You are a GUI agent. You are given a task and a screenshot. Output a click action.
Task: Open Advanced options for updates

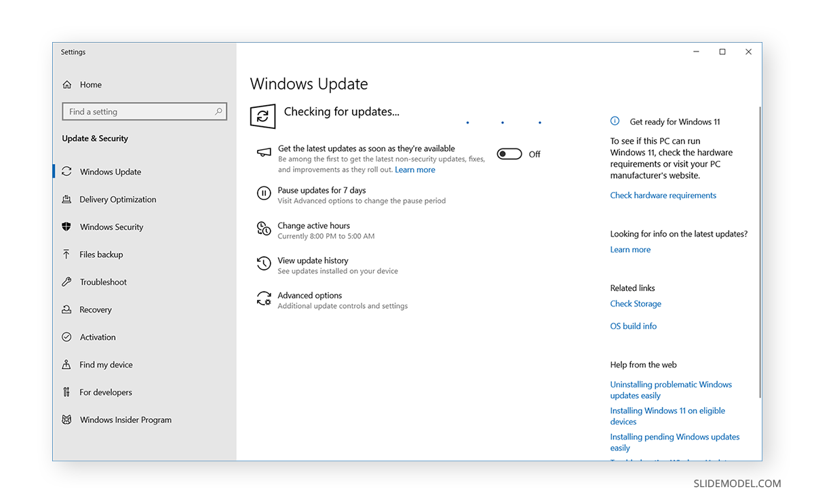coord(310,295)
